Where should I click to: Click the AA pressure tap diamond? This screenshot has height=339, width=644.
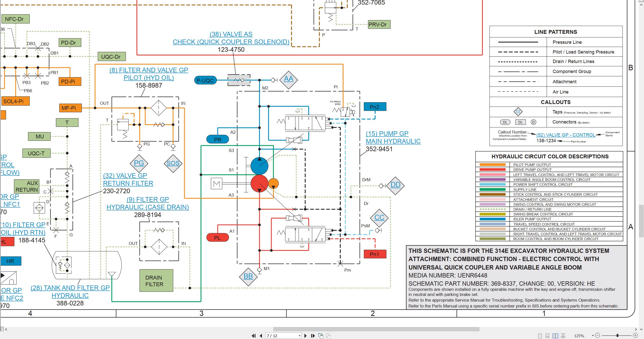click(x=289, y=80)
